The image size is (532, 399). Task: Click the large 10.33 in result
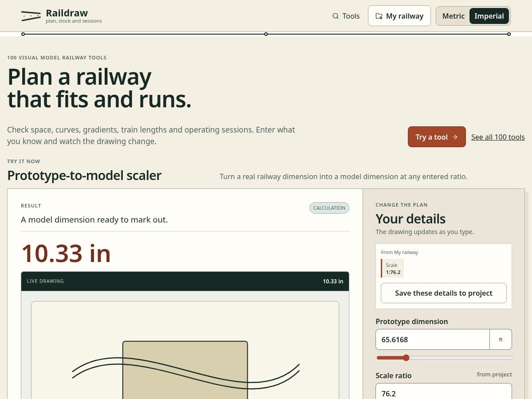tap(66, 253)
